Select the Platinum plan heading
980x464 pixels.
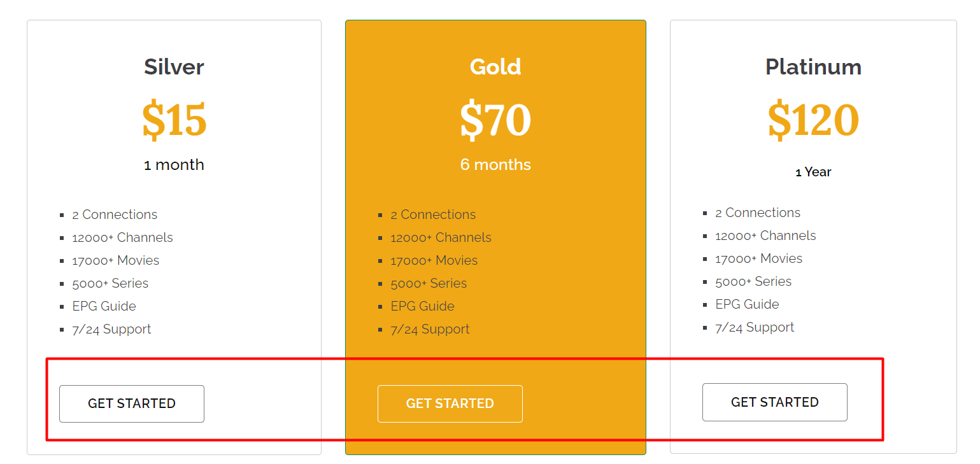(813, 66)
